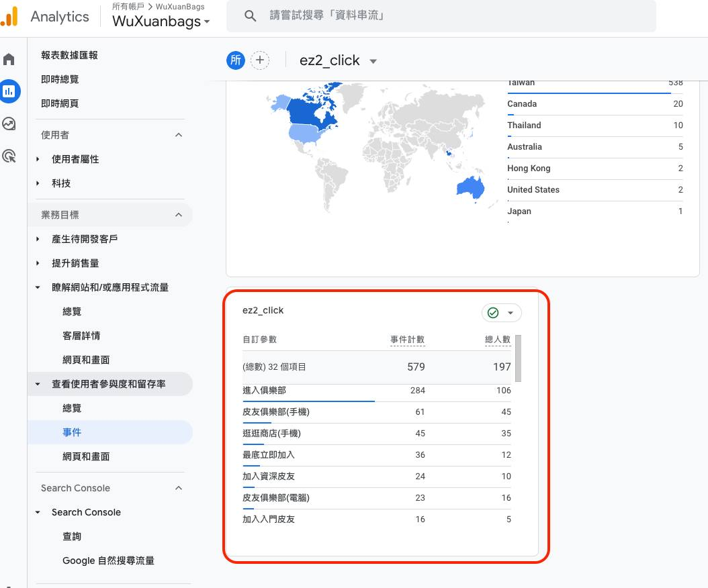Viewport: 708px width, 588px height.
Task: Click the 事件計數 column header
Action: [407, 340]
